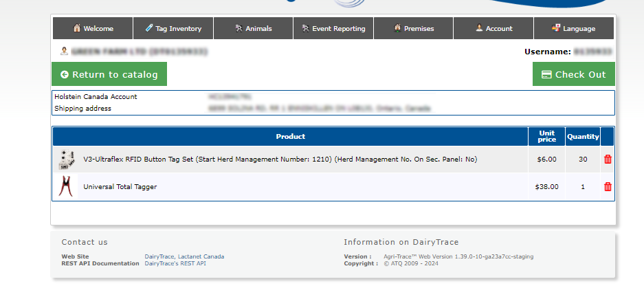
Task: Click the Contact us heading
Action: coord(85,242)
